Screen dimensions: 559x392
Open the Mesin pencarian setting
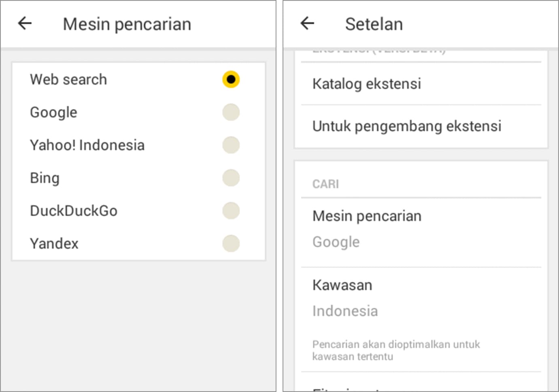[x=367, y=216]
